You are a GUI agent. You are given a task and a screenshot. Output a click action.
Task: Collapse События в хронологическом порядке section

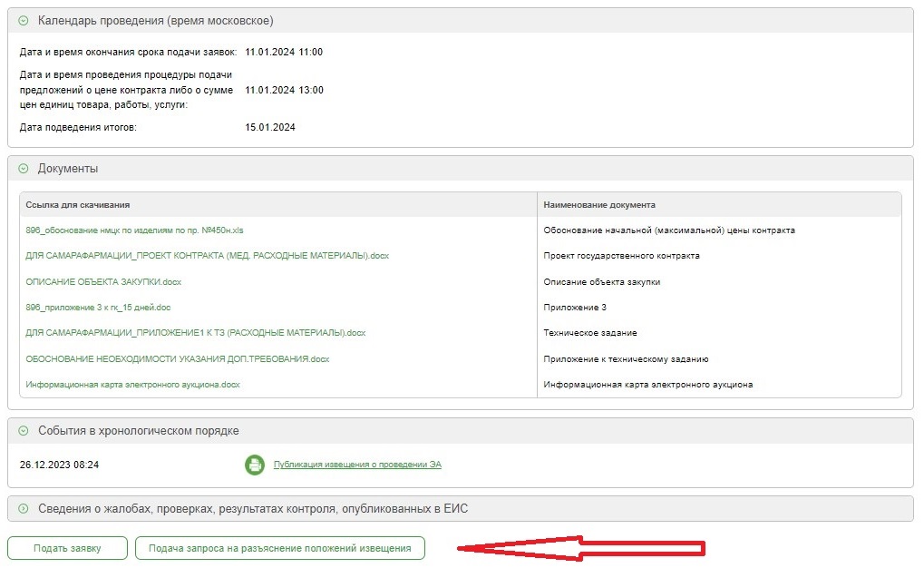pyautogui.click(x=24, y=431)
